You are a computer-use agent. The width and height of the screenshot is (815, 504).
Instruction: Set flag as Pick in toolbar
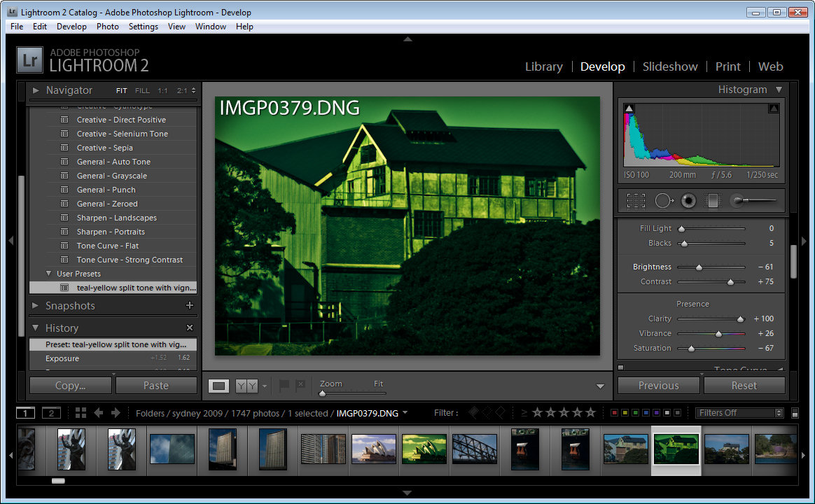point(284,386)
